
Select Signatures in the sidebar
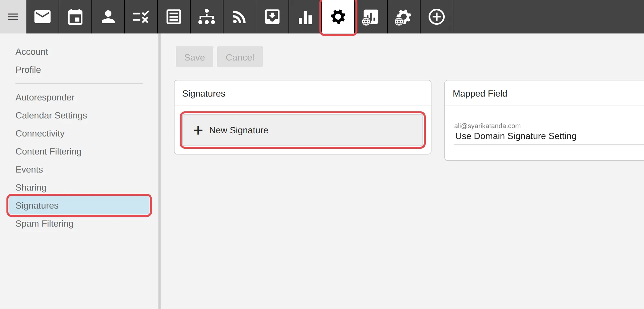[x=79, y=205]
